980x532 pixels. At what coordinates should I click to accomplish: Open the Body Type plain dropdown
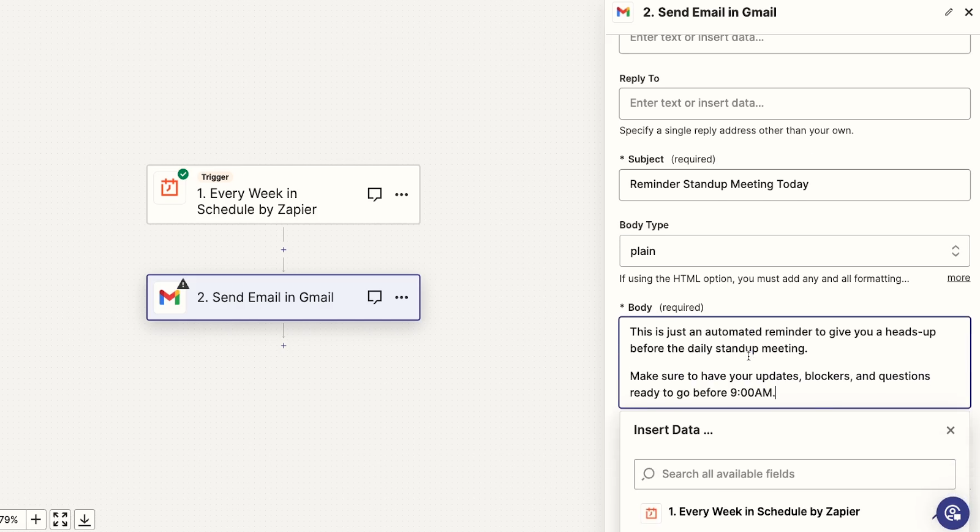(794, 251)
